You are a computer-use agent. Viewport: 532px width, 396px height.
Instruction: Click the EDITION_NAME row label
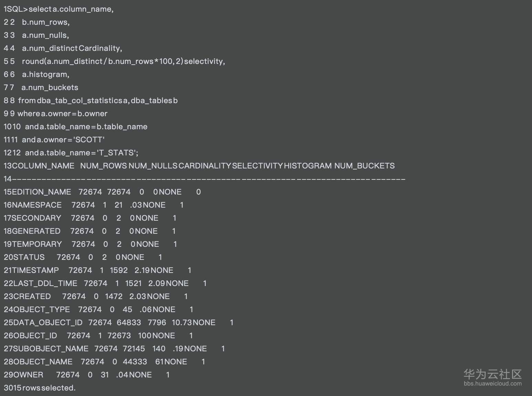point(41,192)
